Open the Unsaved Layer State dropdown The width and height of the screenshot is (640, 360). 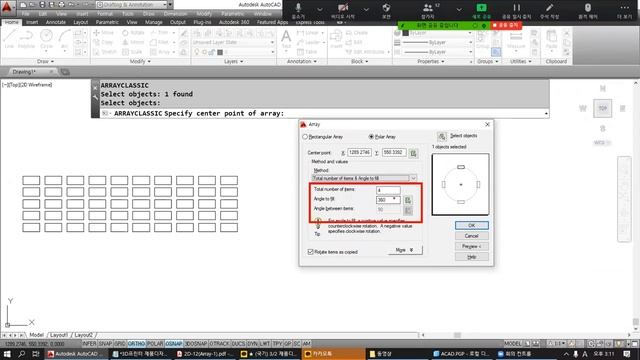pyautogui.click(x=233, y=42)
